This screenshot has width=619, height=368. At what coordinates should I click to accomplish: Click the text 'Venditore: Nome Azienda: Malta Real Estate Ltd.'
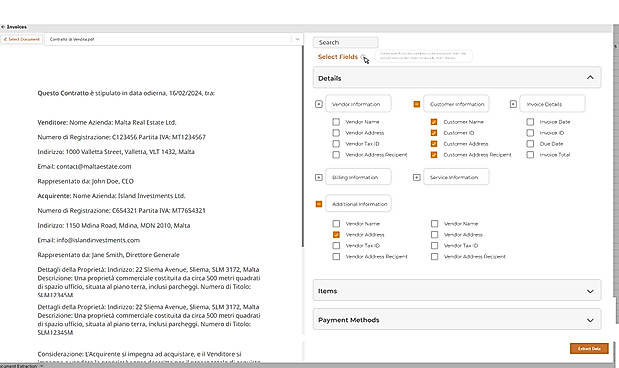(x=107, y=122)
